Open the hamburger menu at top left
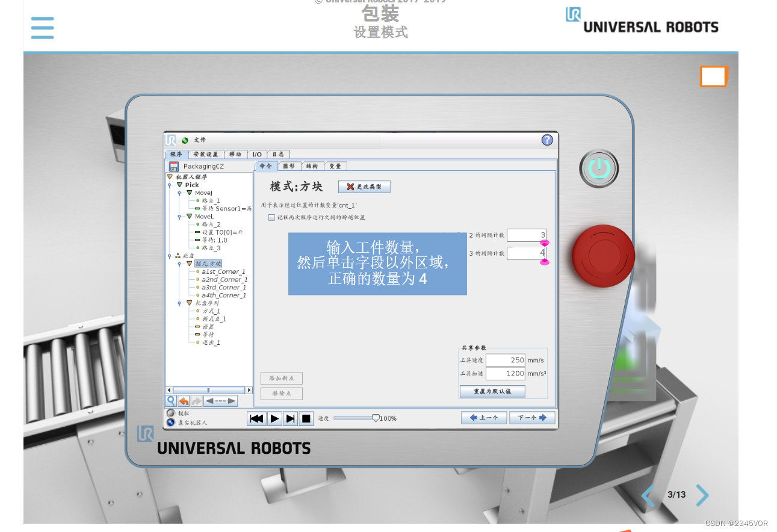777x532 pixels. (x=42, y=28)
